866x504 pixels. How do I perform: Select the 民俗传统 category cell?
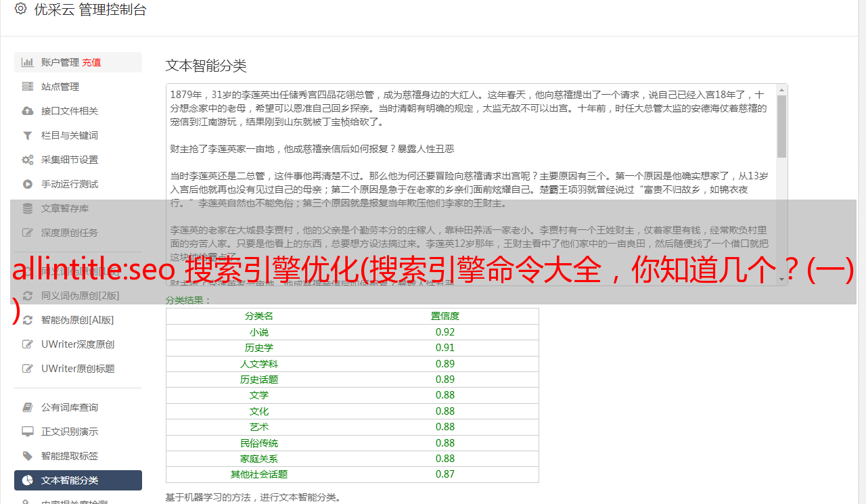[259, 443]
